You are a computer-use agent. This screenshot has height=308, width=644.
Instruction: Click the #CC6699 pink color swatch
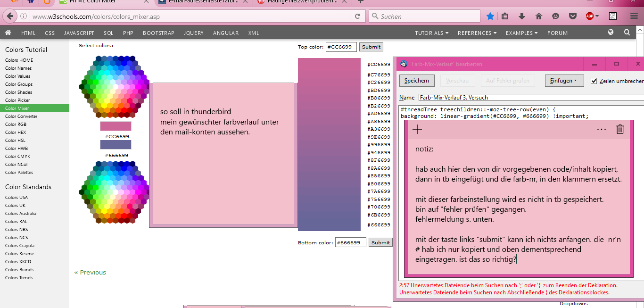point(116,126)
